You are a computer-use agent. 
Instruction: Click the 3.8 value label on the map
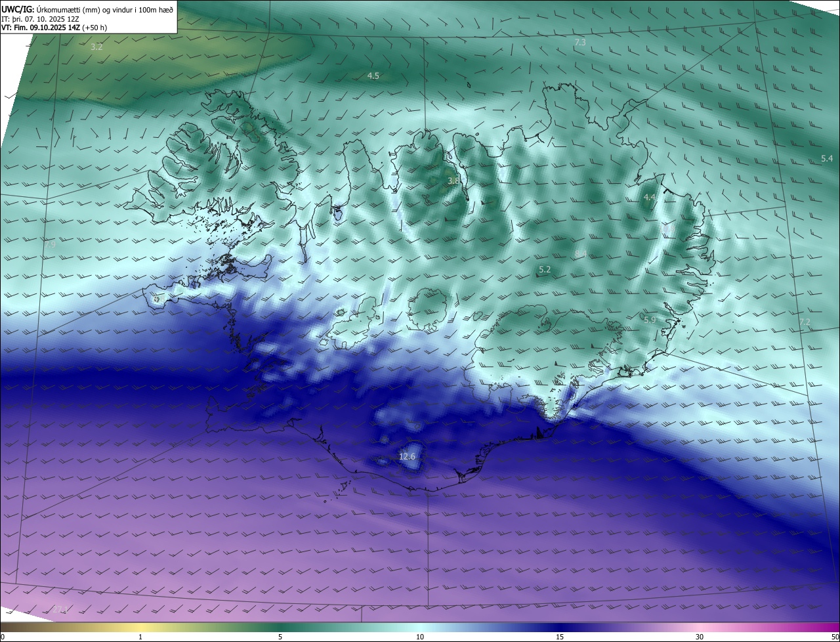453,180
